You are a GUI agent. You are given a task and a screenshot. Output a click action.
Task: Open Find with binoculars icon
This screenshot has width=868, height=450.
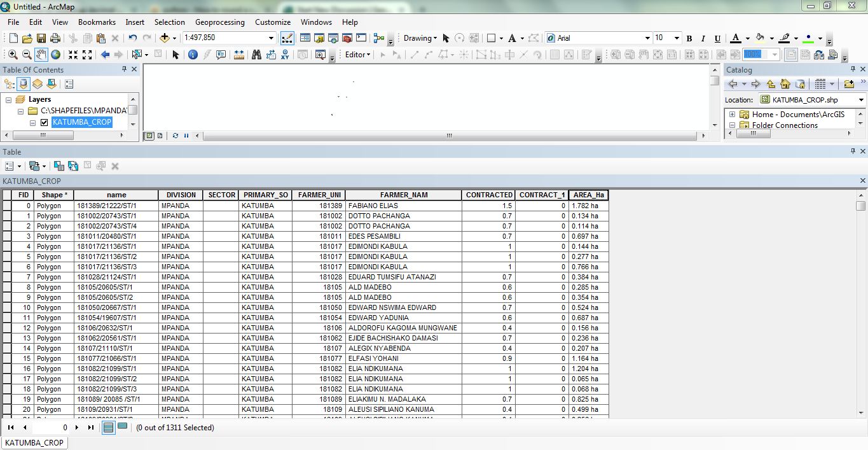pyautogui.click(x=256, y=55)
